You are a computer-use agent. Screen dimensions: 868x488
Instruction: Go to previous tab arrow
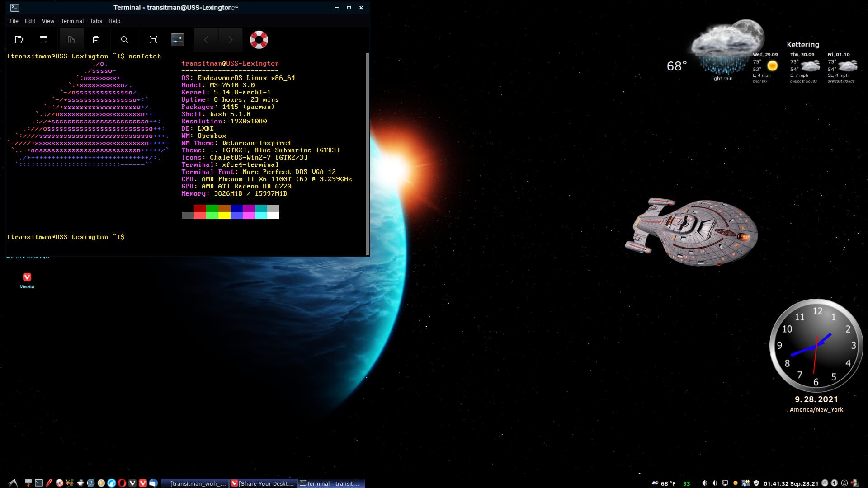point(206,40)
